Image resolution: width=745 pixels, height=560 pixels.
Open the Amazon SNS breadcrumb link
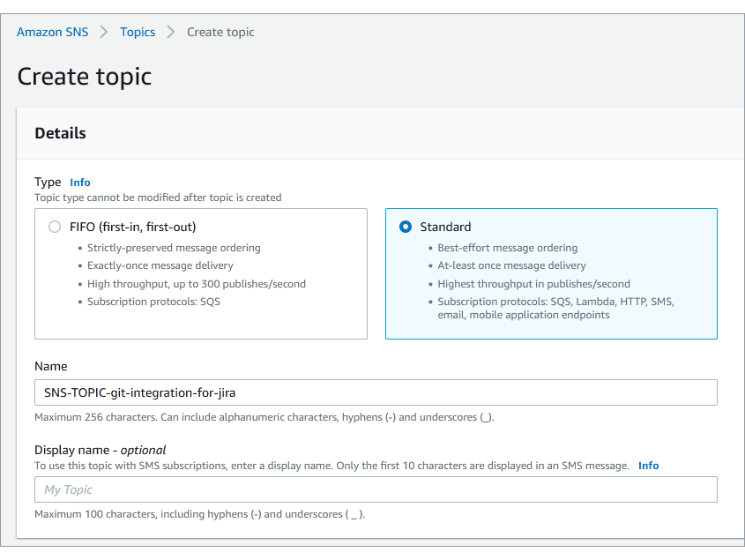tap(52, 32)
